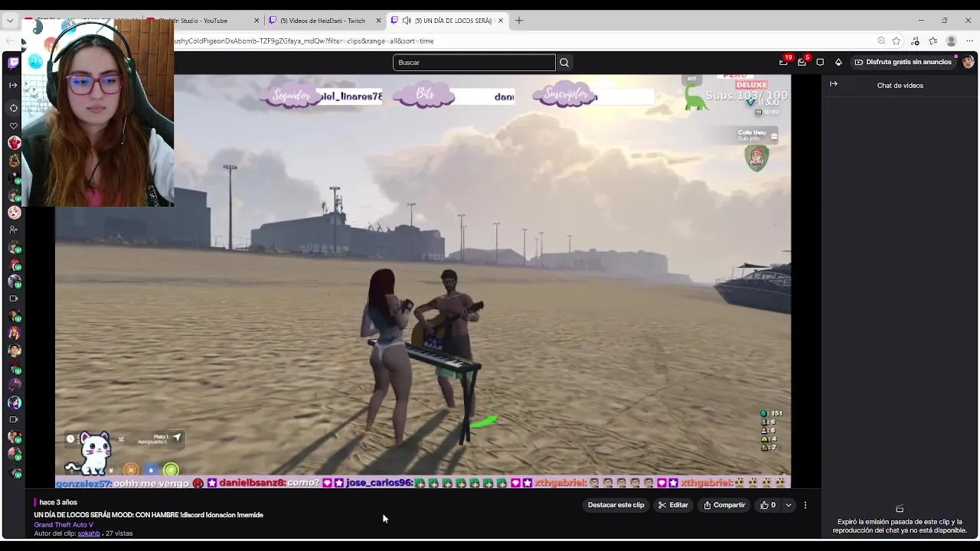Open the user profile avatar menu
The width and height of the screenshot is (980, 551).
(x=968, y=62)
